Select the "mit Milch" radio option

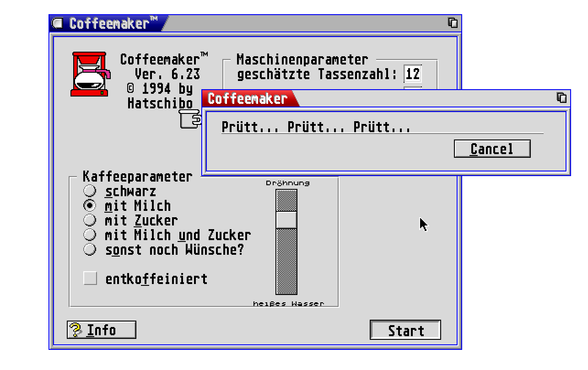(91, 205)
